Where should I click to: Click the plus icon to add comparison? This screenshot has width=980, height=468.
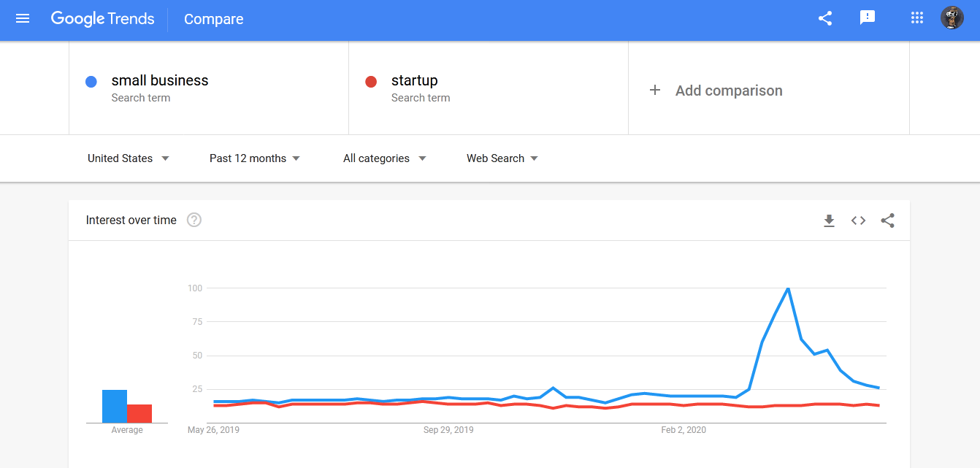point(655,91)
